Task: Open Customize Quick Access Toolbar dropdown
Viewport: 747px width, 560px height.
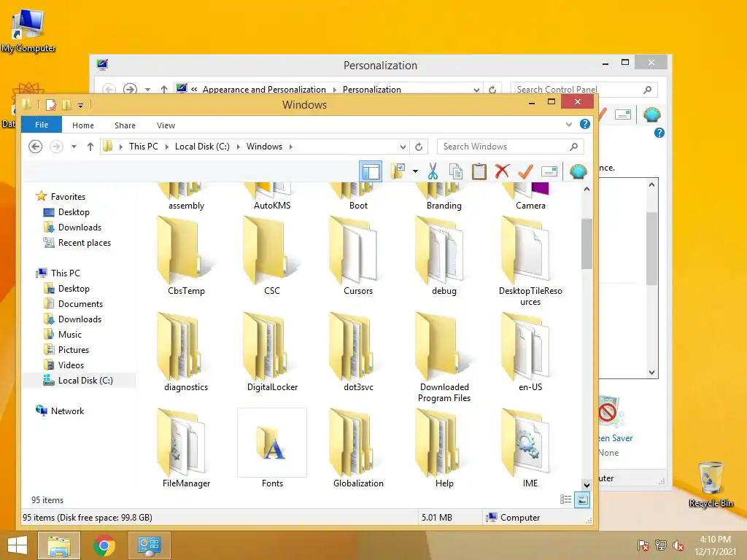Action: [80, 105]
